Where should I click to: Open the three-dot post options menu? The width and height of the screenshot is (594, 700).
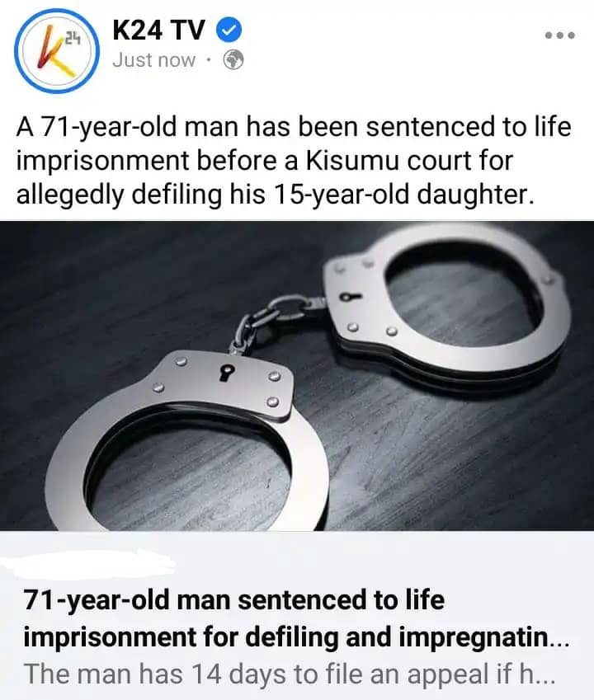(560, 35)
